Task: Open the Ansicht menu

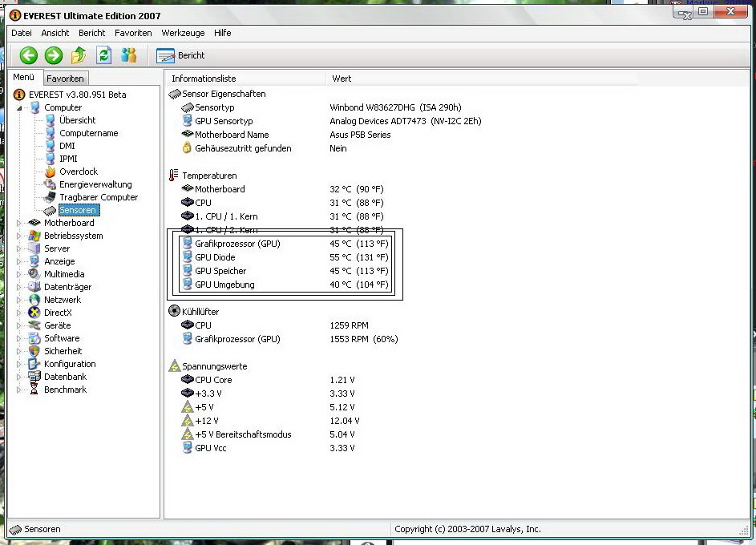Action: coord(55,33)
